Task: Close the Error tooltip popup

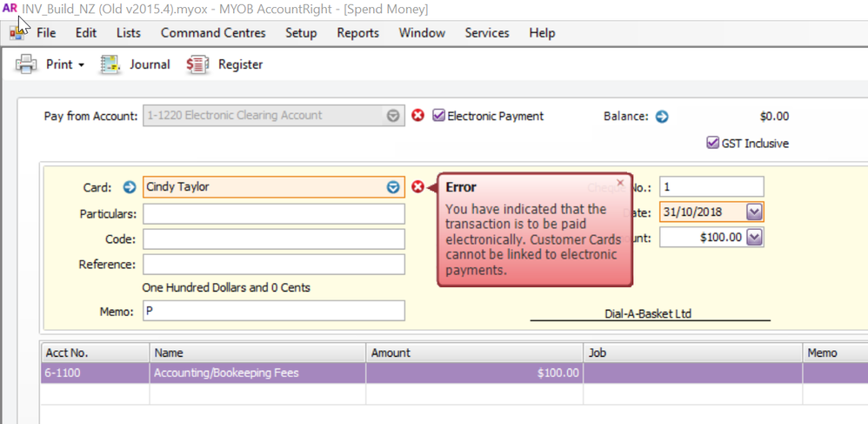Action: [620, 183]
